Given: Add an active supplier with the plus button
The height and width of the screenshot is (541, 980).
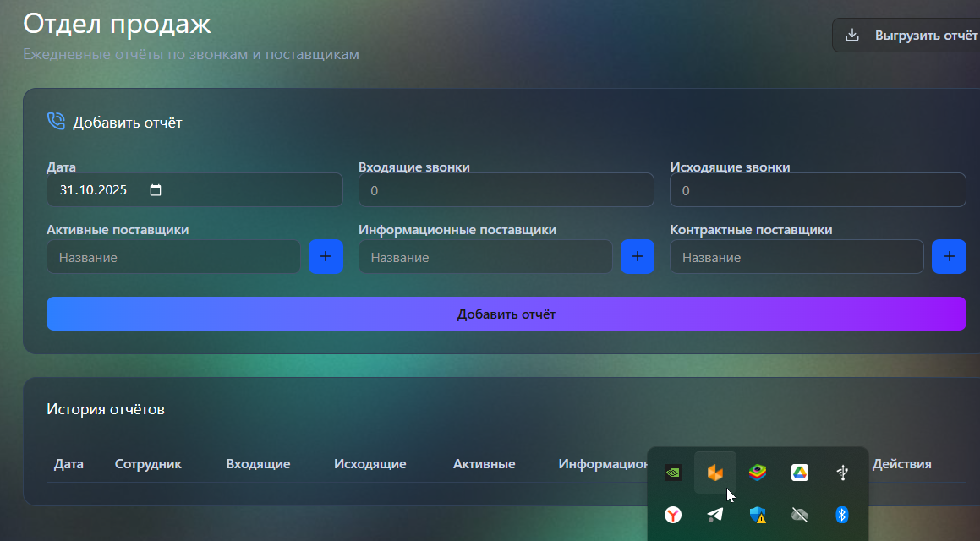Looking at the screenshot, I should [326, 256].
